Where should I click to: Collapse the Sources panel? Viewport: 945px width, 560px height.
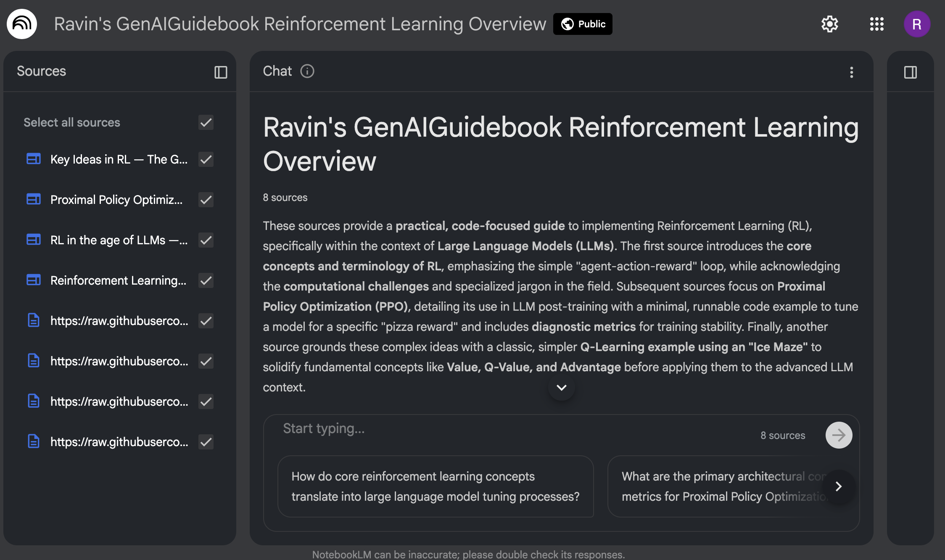click(221, 72)
